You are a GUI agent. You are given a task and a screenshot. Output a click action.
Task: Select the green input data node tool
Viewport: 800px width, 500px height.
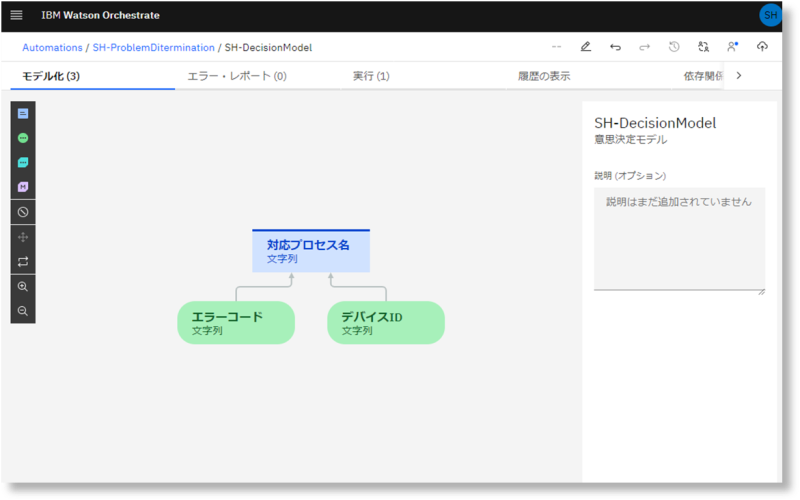click(x=23, y=138)
